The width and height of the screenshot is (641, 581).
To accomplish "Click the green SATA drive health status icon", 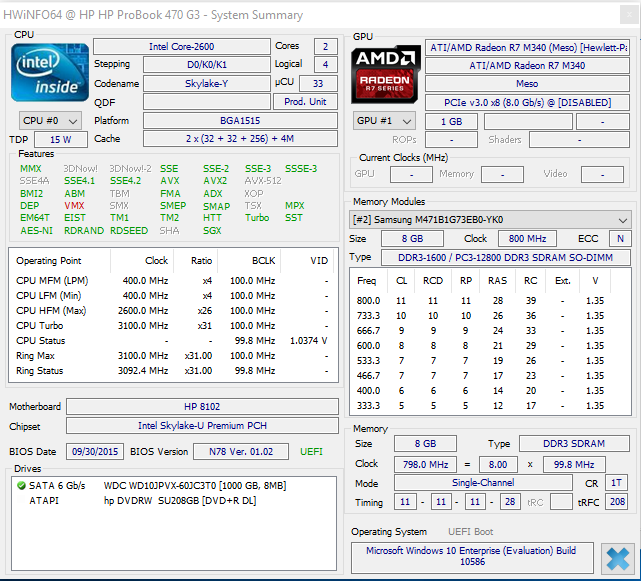I will (21, 486).
